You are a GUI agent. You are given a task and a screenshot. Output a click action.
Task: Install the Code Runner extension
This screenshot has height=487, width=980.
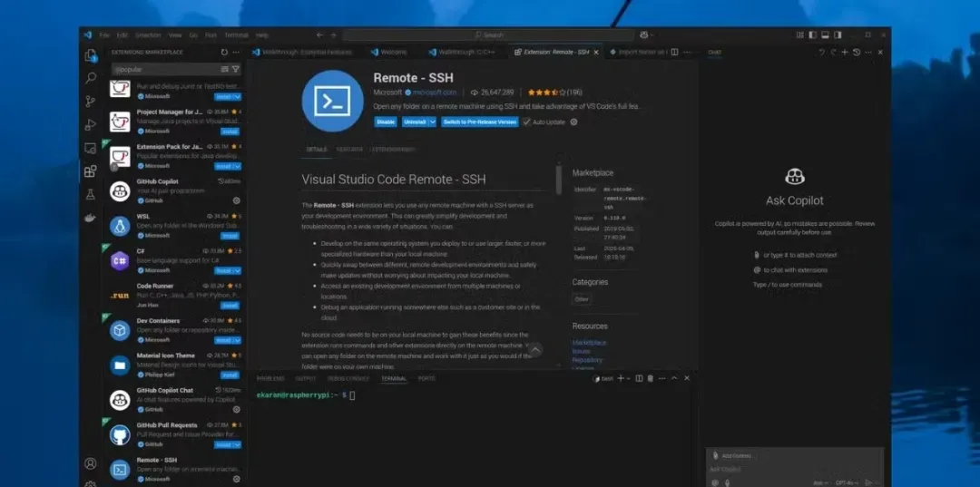(x=230, y=306)
